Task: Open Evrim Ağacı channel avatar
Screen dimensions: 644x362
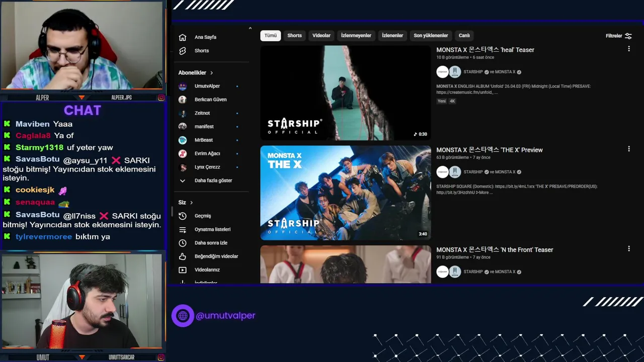Action: click(183, 153)
